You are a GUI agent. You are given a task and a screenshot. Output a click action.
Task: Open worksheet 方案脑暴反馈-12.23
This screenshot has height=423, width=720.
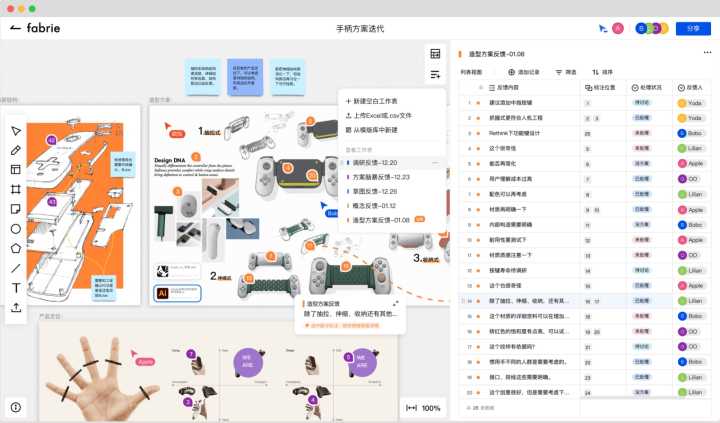pyautogui.click(x=391, y=177)
